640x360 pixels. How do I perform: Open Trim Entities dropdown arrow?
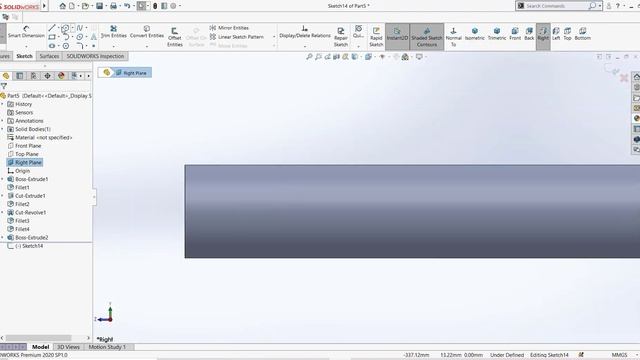pos(113,46)
